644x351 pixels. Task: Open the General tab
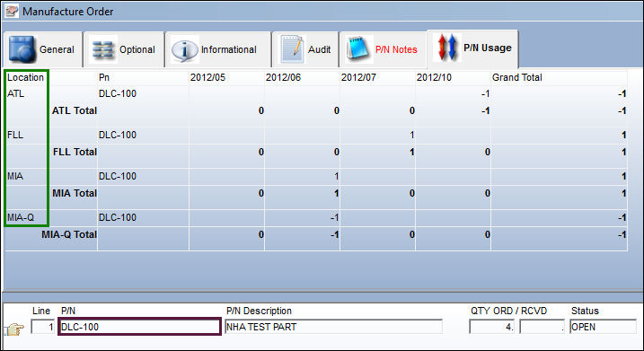[x=42, y=49]
